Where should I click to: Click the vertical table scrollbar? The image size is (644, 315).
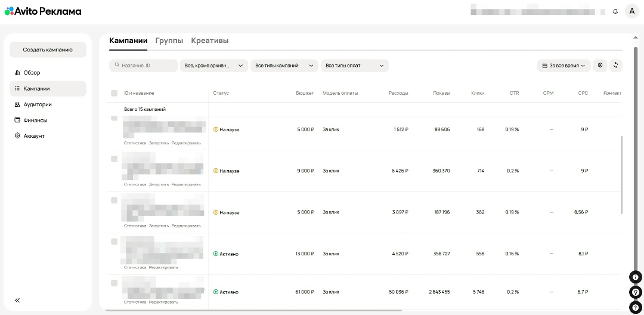(x=622, y=174)
